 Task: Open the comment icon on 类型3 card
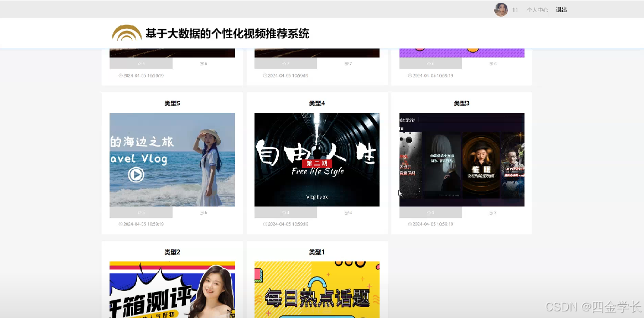coord(491,212)
